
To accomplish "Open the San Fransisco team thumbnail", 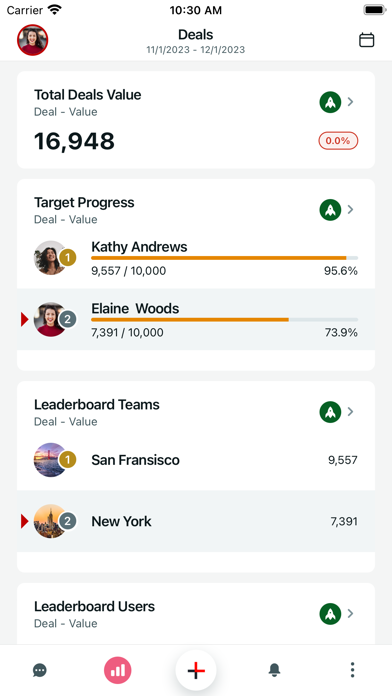I will pos(50,460).
